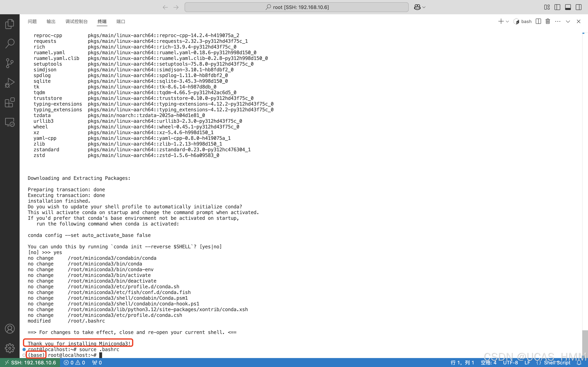Open the Explorer view in activity bar
Image resolution: width=588 pixels, height=367 pixels.
click(x=10, y=24)
